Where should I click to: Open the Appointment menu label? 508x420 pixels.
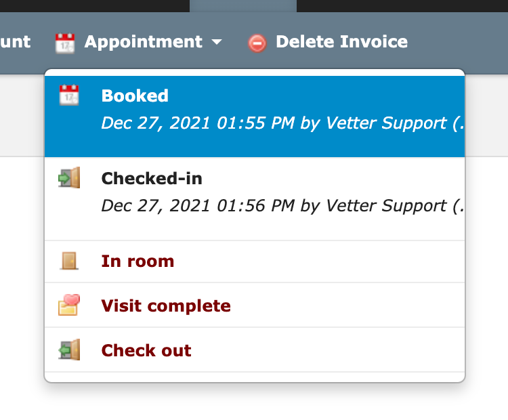(x=144, y=42)
